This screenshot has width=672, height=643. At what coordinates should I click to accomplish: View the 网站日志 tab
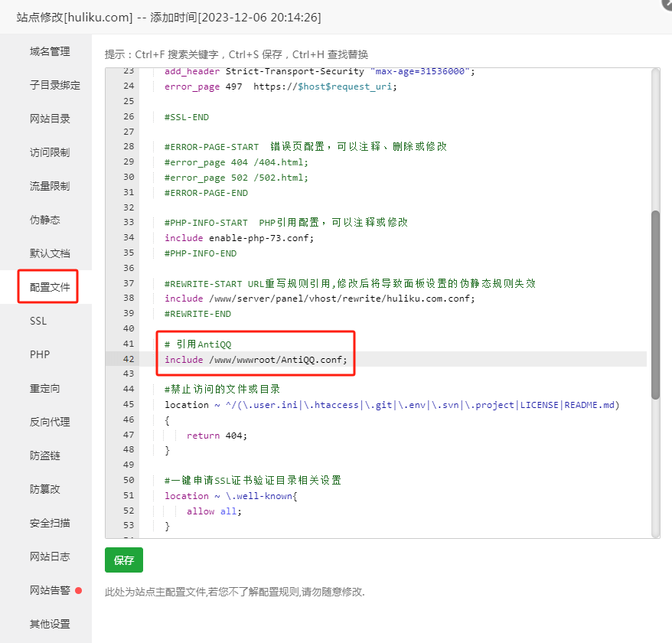(x=50, y=557)
